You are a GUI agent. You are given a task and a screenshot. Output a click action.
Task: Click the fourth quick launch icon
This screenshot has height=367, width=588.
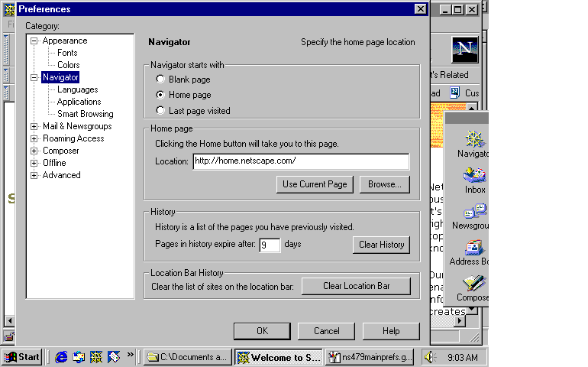(114, 357)
